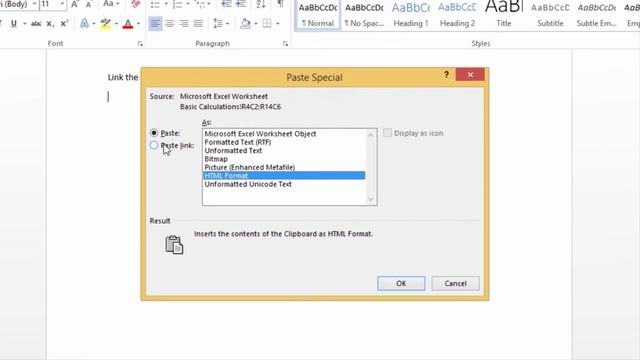Open line and paragraph spacing
The image size is (640, 360).
[x=218, y=24]
